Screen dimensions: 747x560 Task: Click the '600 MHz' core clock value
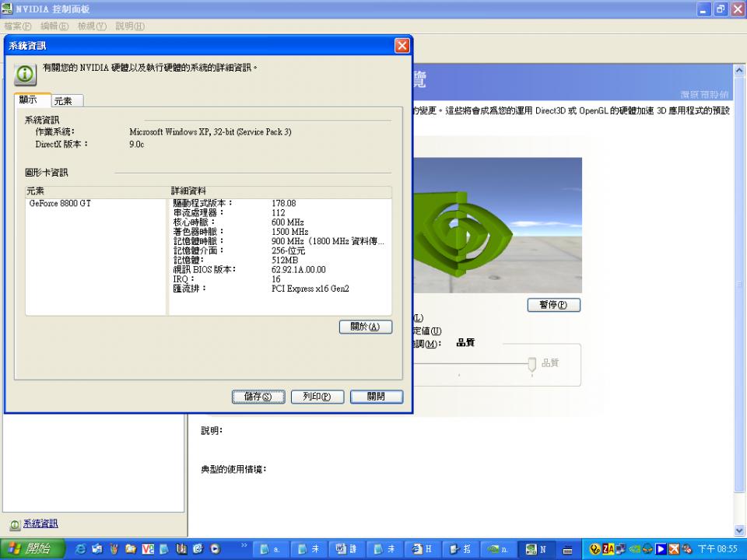tap(287, 222)
